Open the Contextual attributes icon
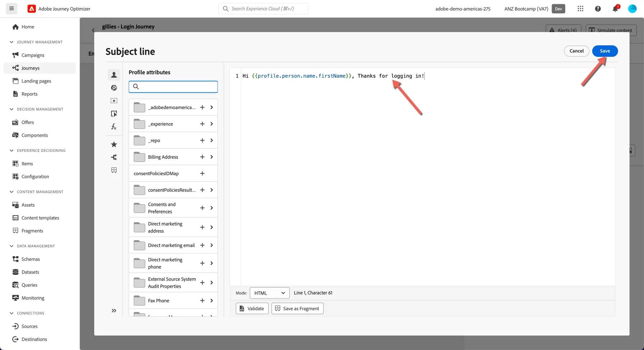The width and height of the screenshot is (644, 350). 114,114
